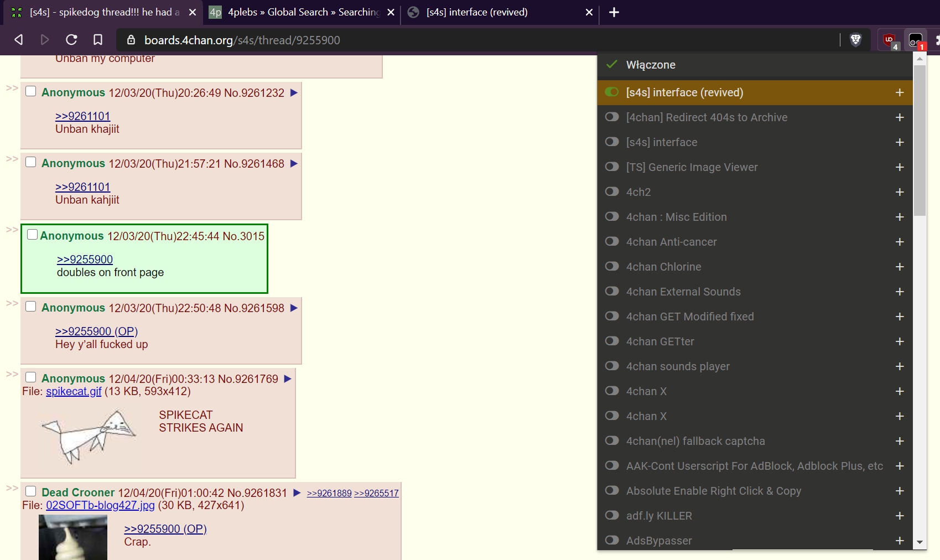
Task: Click the Włączone menu item
Action: pyautogui.click(x=755, y=65)
